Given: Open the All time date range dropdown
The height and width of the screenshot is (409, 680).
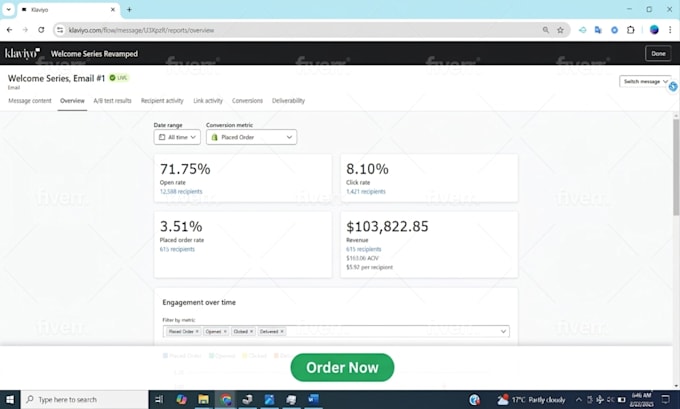Looking at the screenshot, I should [x=177, y=137].
